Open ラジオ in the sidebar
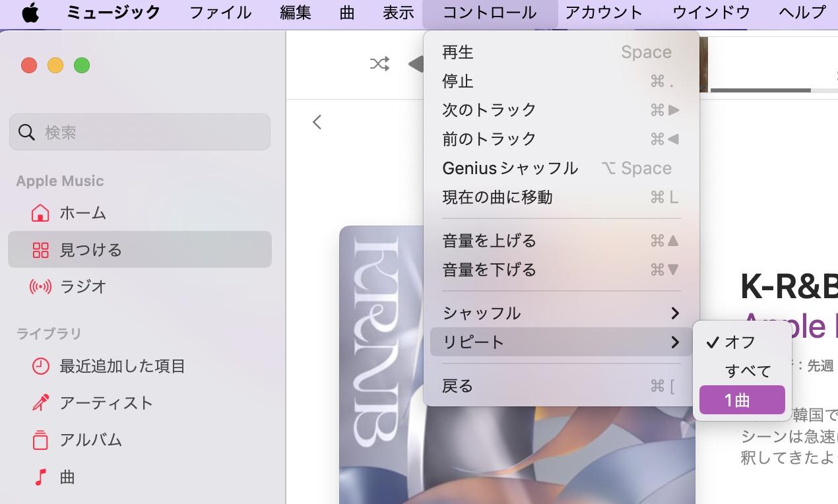 (x=140, y=287)
